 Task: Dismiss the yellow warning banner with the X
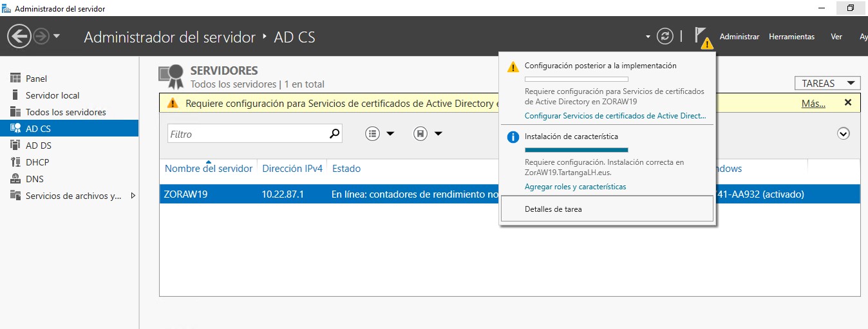[848, 102]
